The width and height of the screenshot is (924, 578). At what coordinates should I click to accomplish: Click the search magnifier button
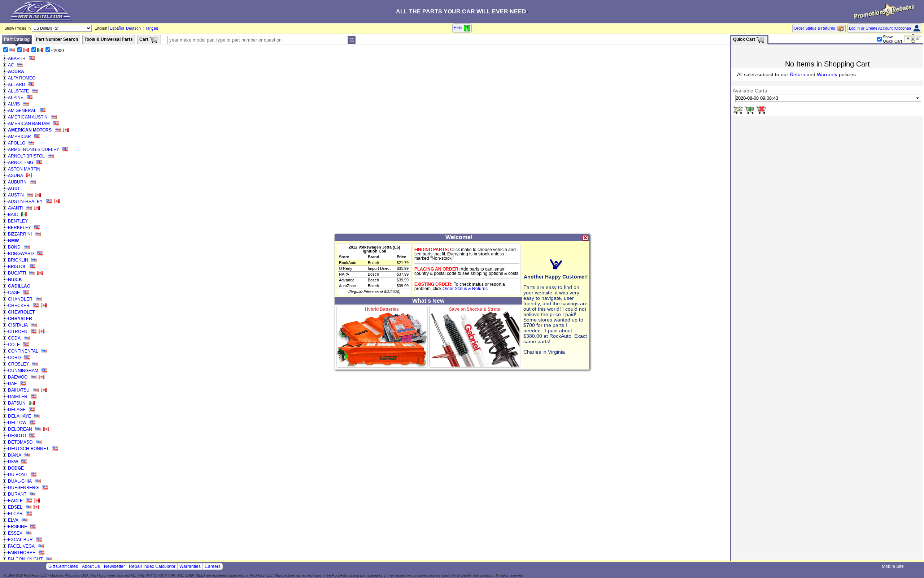click(x=352, y=40)
